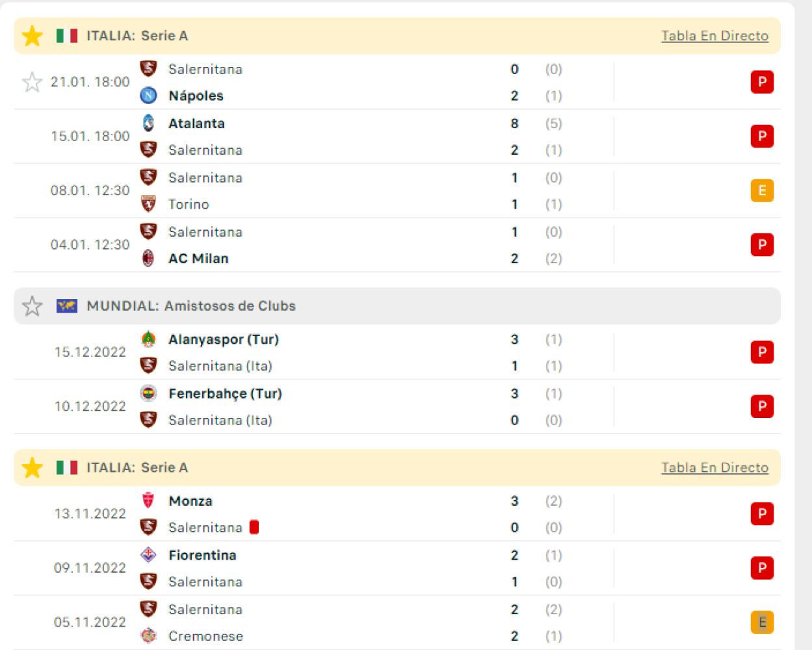This screenshot has width=812, height=650.
Task: Toggle favorite star for first Serie A header
Action: [x=32, y=36]
